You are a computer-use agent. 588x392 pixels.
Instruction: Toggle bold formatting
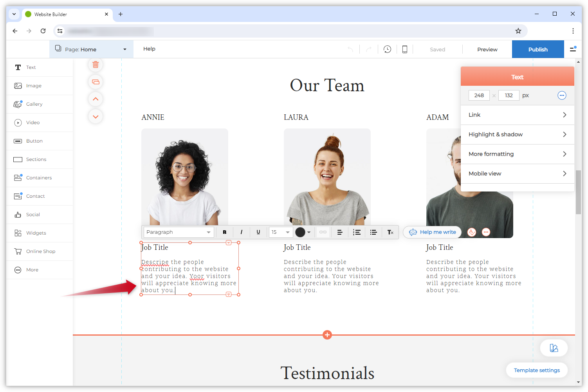click(x=225, y=232)
